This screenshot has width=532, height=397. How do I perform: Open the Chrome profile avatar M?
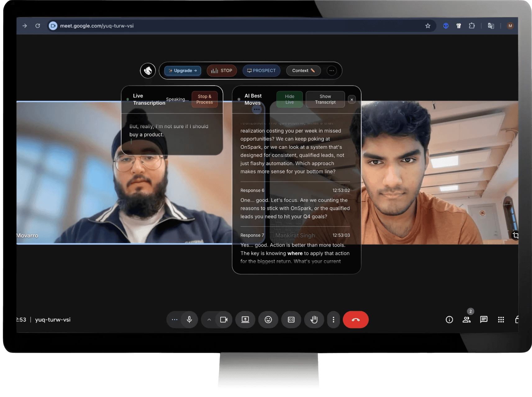coord(510,26)
